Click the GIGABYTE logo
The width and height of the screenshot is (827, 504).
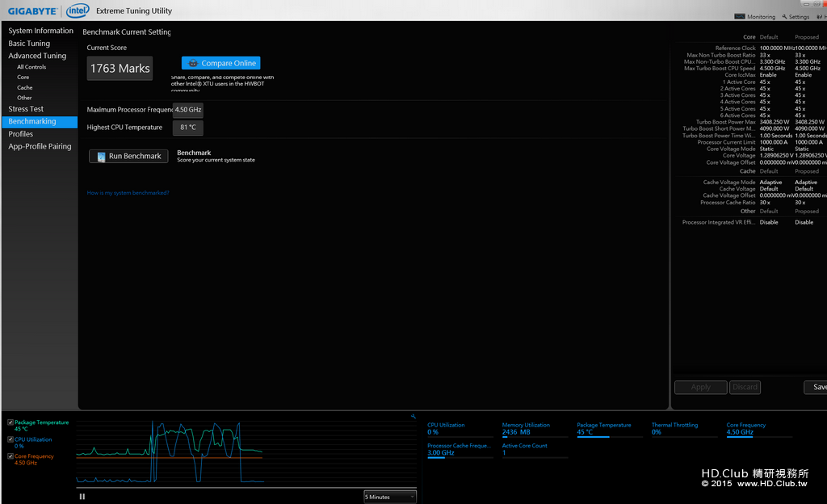[32, 11]
